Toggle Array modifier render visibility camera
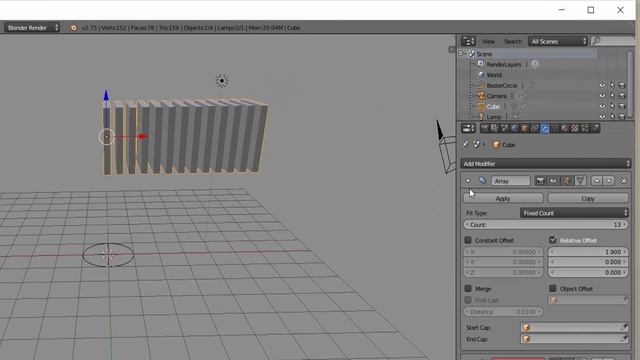Screen dimensions: 640x360 coord(540,181)
